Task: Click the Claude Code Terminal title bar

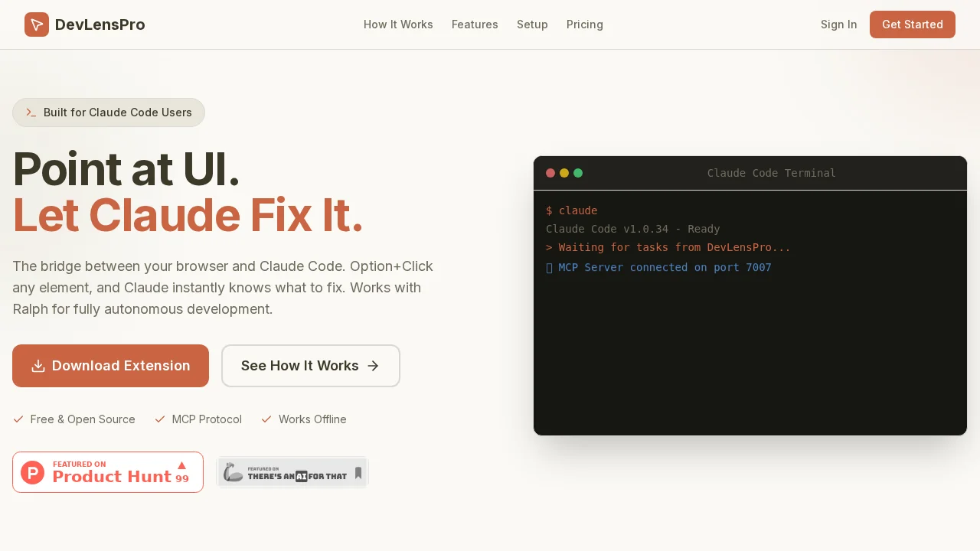Action: coord(772,173)
